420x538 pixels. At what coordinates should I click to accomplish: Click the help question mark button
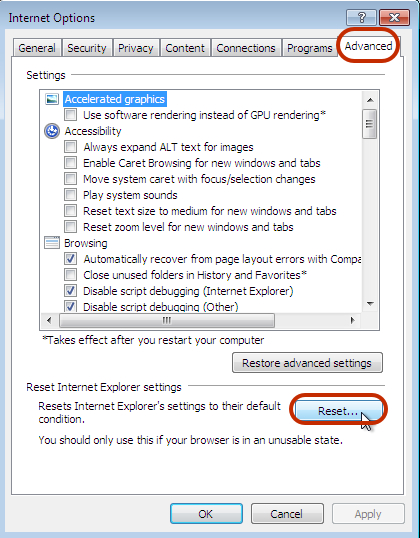pyautogui.click(x=361, y=17)
